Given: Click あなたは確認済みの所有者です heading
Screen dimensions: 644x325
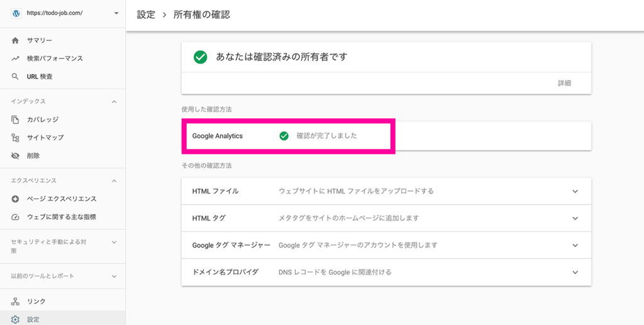Looking at the screenshot, I should coord(281,57).
